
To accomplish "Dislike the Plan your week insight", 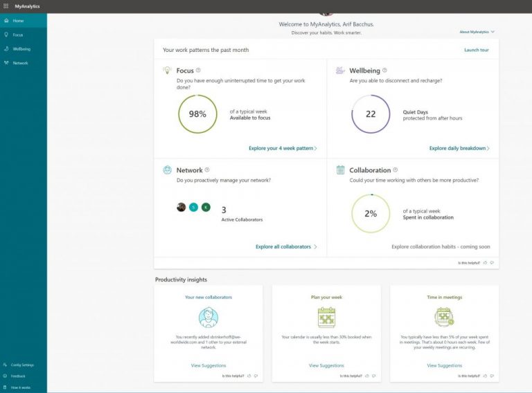I will pyautogui.click(x=374, y=376).
